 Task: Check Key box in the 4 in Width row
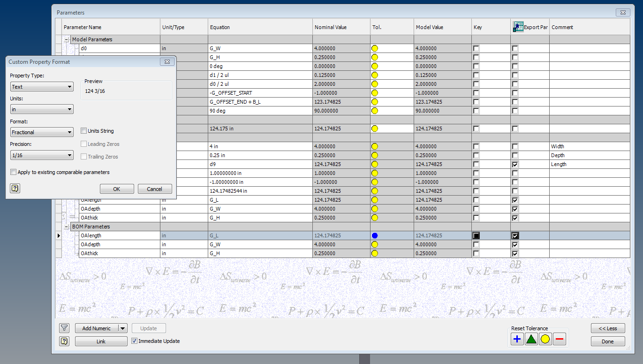[476, 146]
